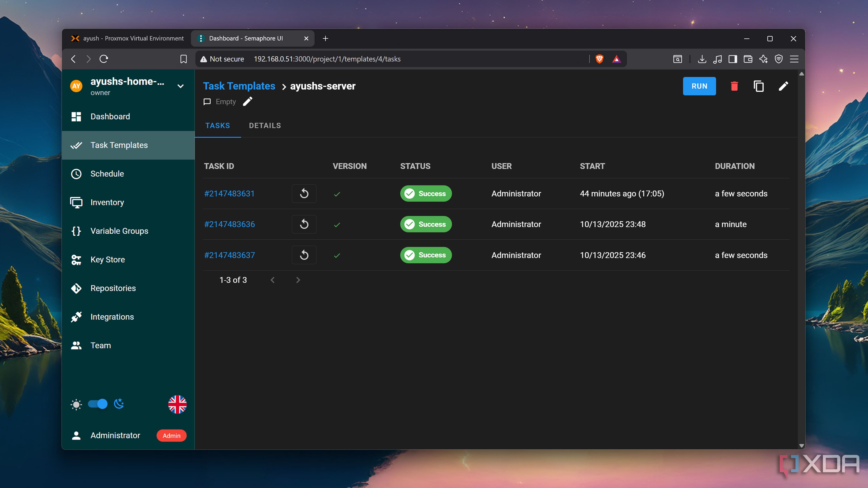Go to next page of tasks
This screenshot has height=488, width=868.
click(x=298, y=280)
